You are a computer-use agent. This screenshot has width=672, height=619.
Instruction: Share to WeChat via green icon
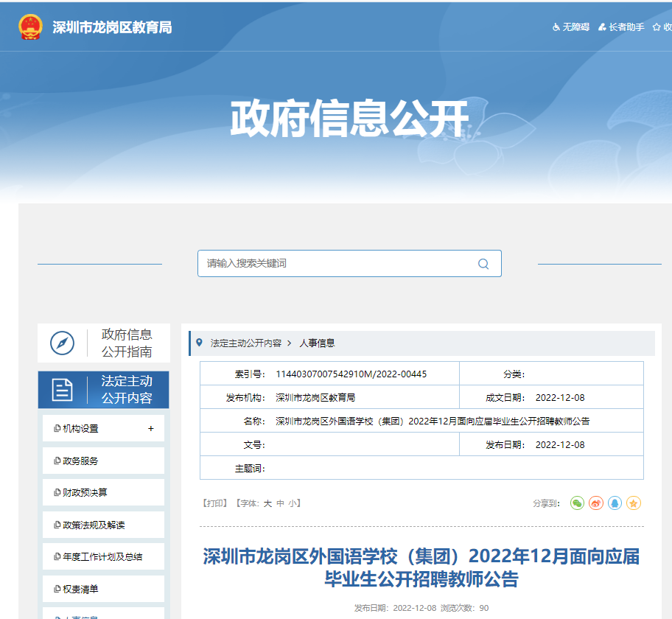pyautogui.click(x=577, y=503)
